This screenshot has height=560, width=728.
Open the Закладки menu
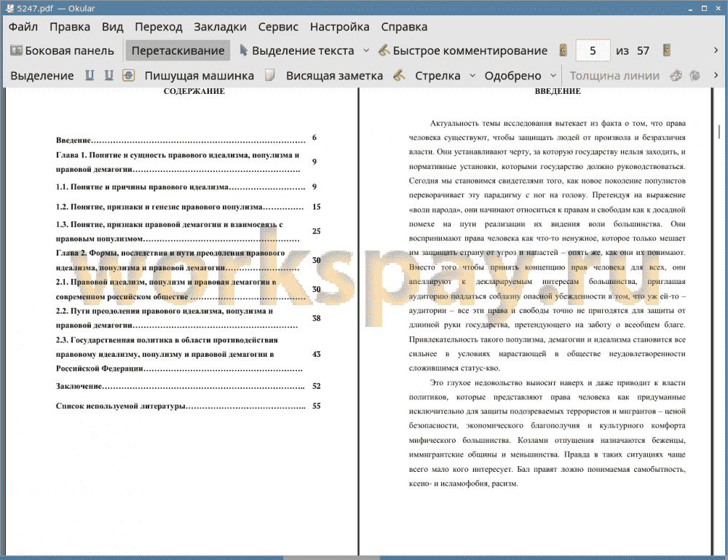coord(220,27)
